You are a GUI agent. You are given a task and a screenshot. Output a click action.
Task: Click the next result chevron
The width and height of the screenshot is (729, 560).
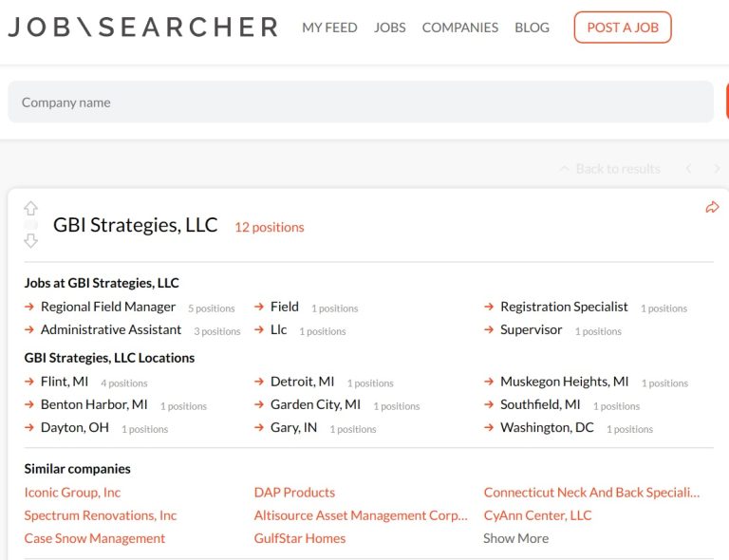pyautogui.click(x=717, y=169)
